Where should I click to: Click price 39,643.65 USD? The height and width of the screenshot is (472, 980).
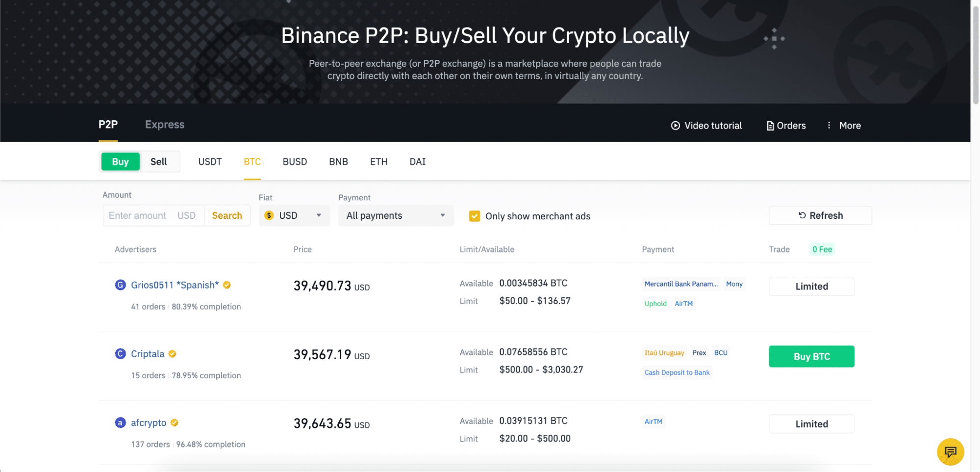coord(331,423)
